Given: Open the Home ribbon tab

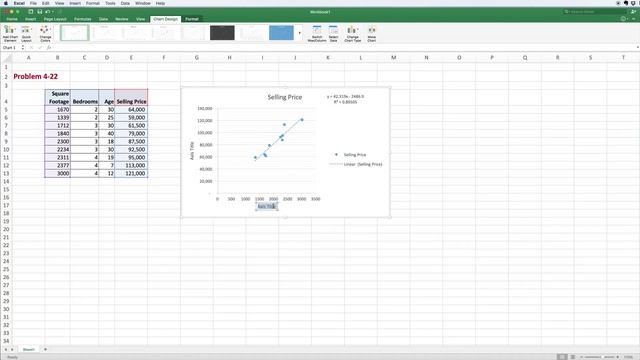Looking at the screenshot, I should pyautogui.click(x=12, y=19).
